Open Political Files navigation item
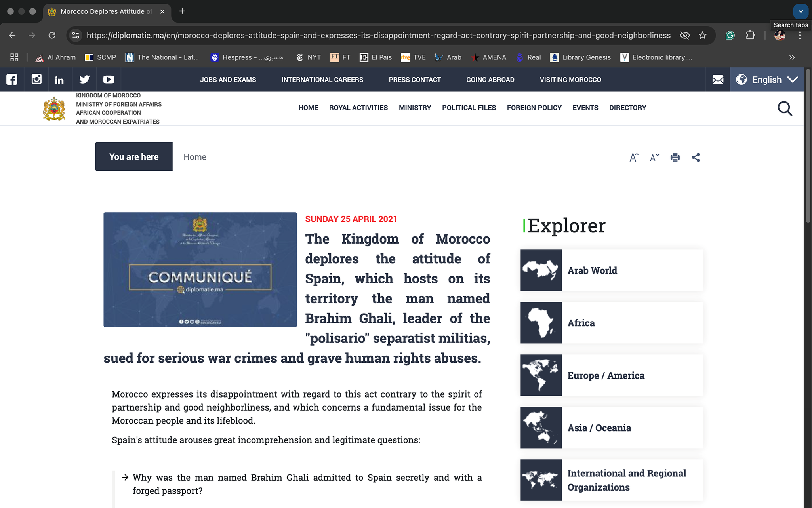This screenshot has width=812, height=508. (x=469, y=108)
